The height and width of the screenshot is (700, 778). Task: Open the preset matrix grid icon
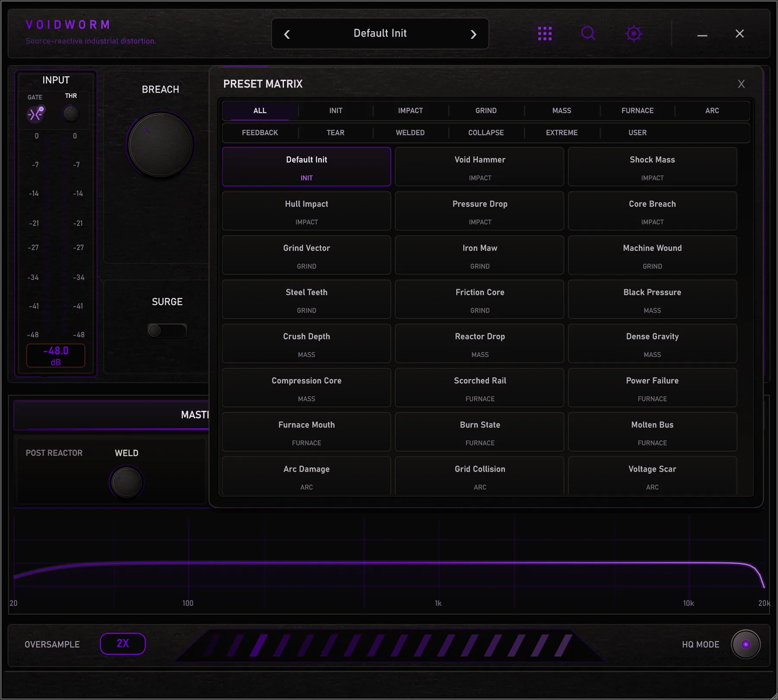[x=545, y=33]
